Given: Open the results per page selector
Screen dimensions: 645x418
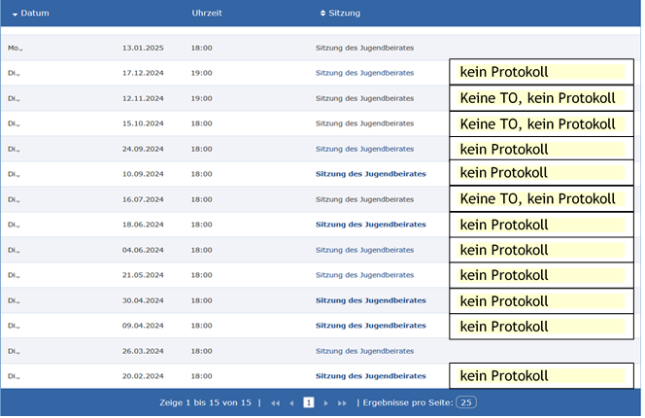Looking at the screenshot, I should tap(466, 402).
